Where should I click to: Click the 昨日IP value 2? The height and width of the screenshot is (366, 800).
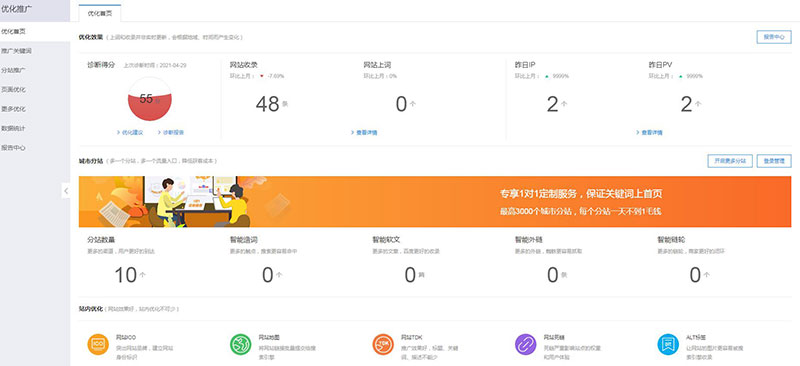[x=553, y=104]
